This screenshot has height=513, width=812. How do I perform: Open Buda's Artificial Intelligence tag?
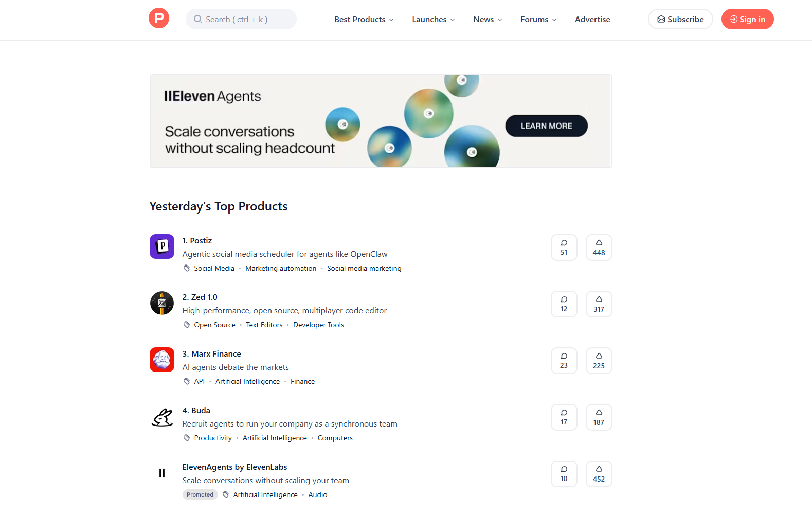275,438
